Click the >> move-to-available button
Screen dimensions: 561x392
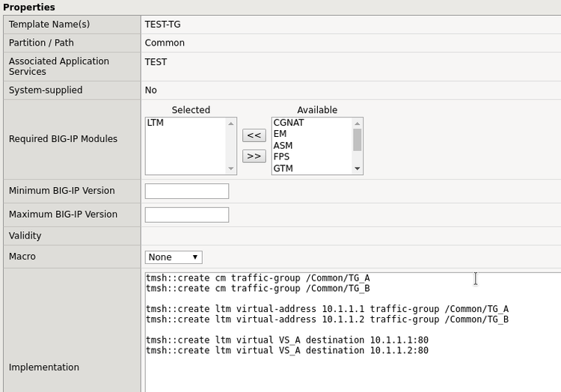tap(254, 156)
